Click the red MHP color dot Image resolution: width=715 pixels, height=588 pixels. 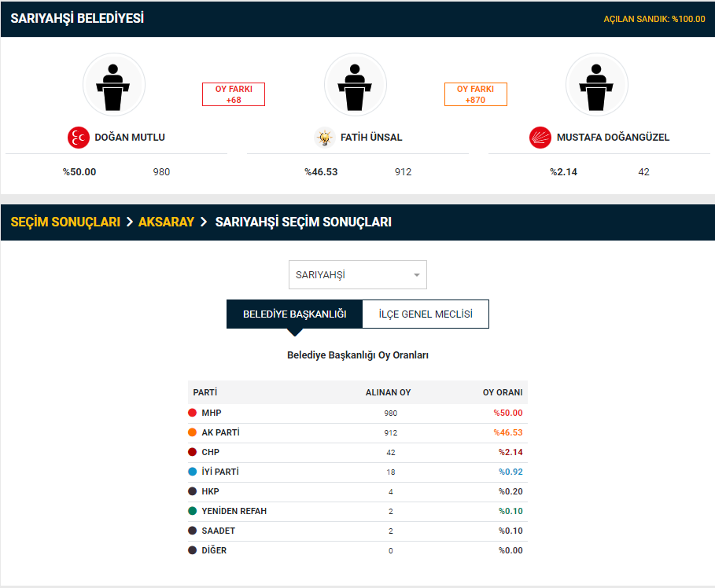(193, 413)
